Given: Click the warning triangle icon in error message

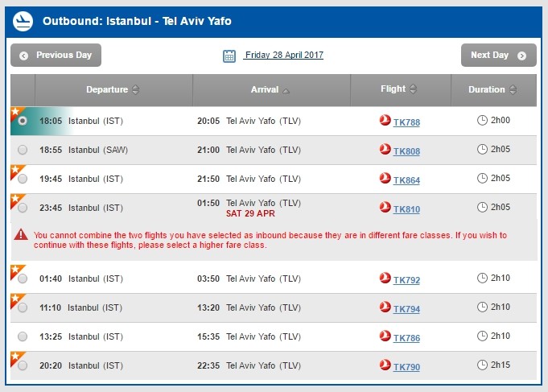Looking at the screenshot, I should 22,235.
